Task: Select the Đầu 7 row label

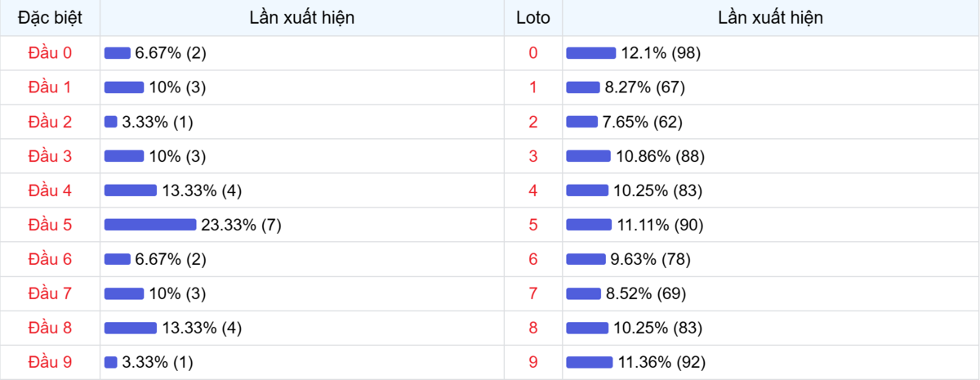Action: coord(50,293)
